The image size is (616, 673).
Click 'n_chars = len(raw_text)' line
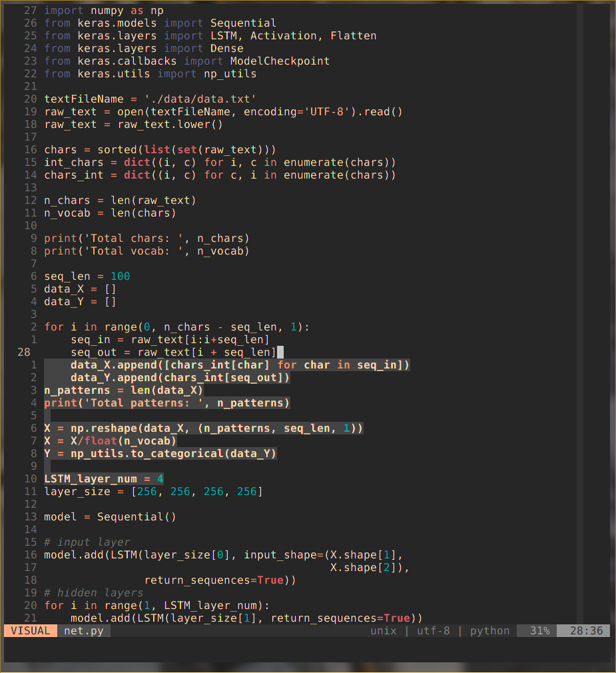click(x=120, y=201)
